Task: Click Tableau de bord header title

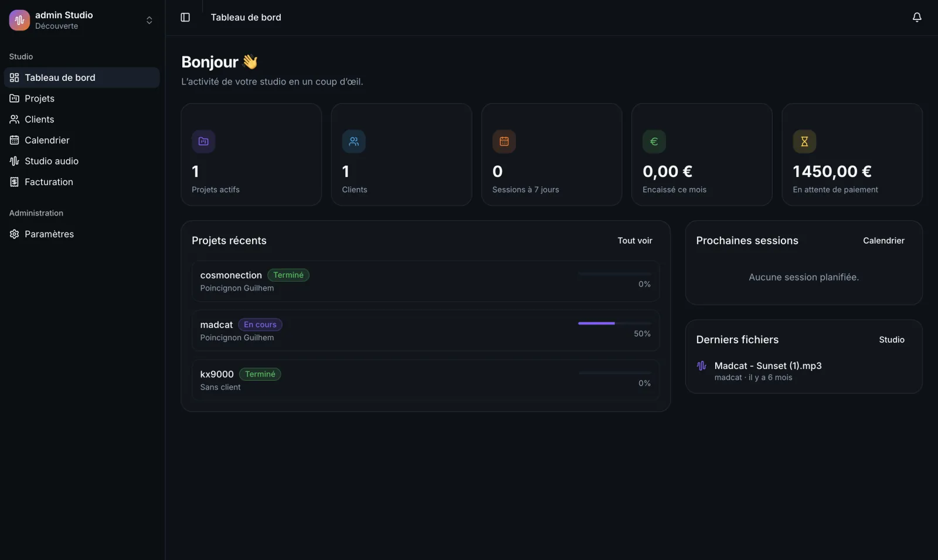Action: pyautogui.click(x=246, y=18)
